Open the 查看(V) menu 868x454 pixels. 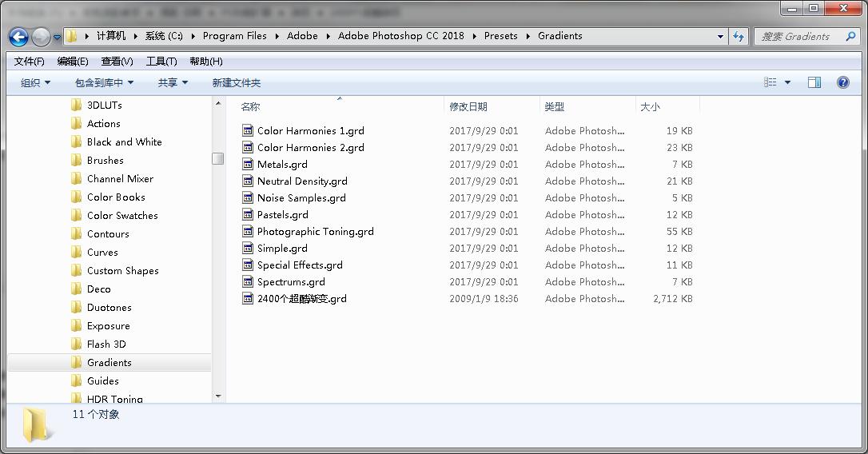(x=117, y=62)
